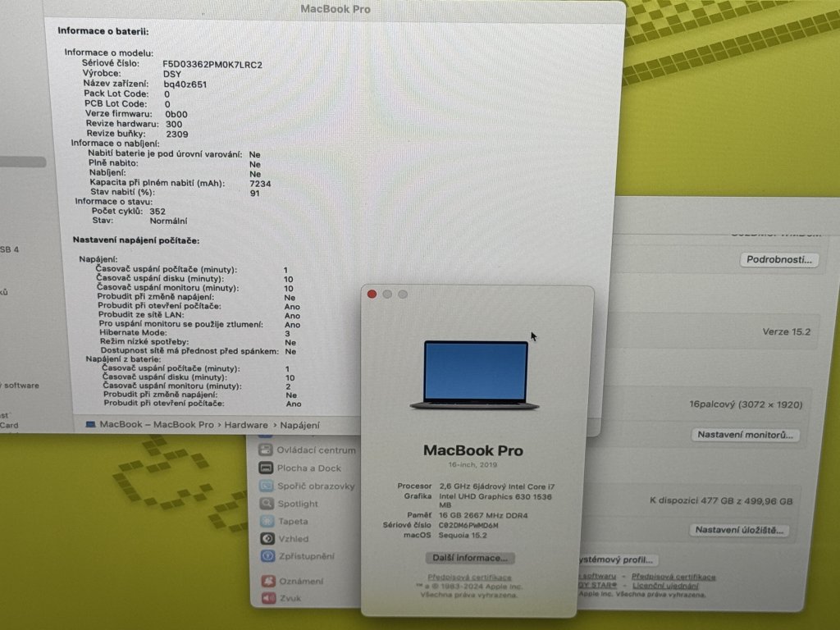Click full charge capacity value 7234
Image resolution: width=840 pixels, height=630 pixels.
point(260,184)
